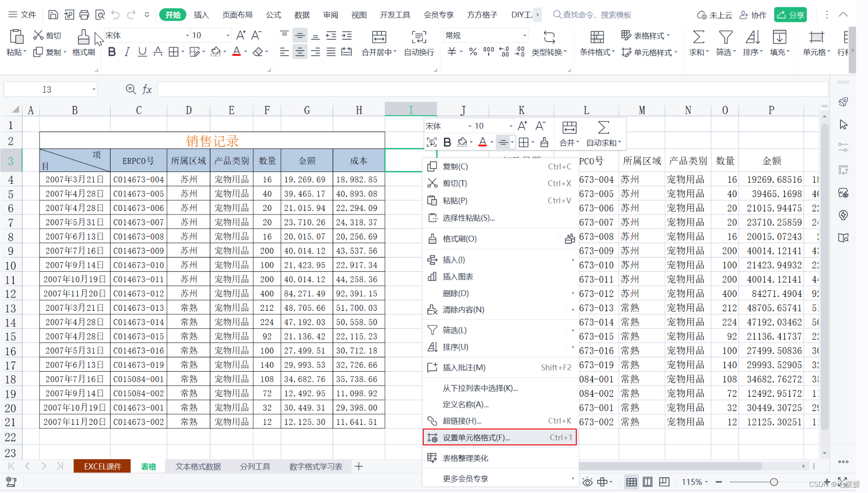The width and height of the screenshot is (868, 493).
Task: Switch to the 文本格式数据 sheet tab
Action: [x=198, y=466]
